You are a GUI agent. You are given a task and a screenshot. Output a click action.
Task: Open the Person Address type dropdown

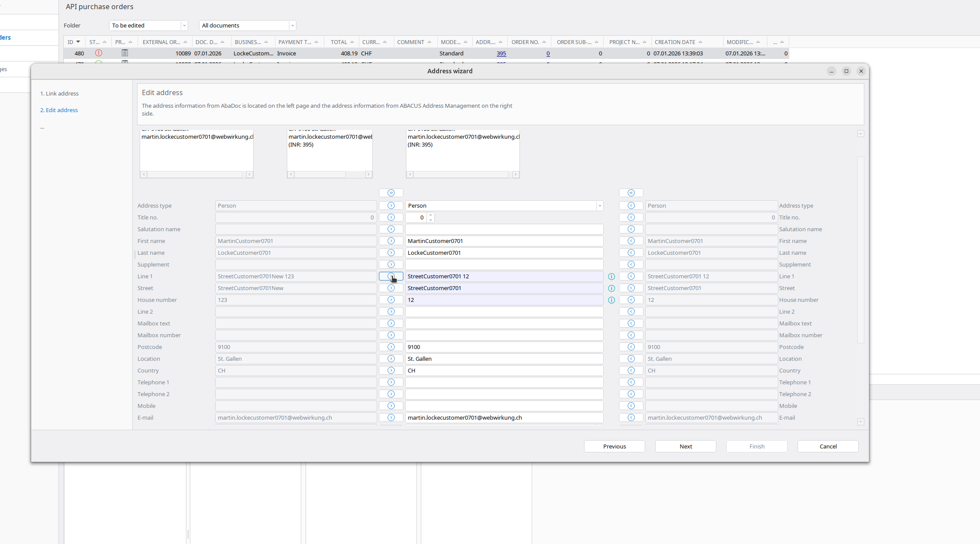599,205
